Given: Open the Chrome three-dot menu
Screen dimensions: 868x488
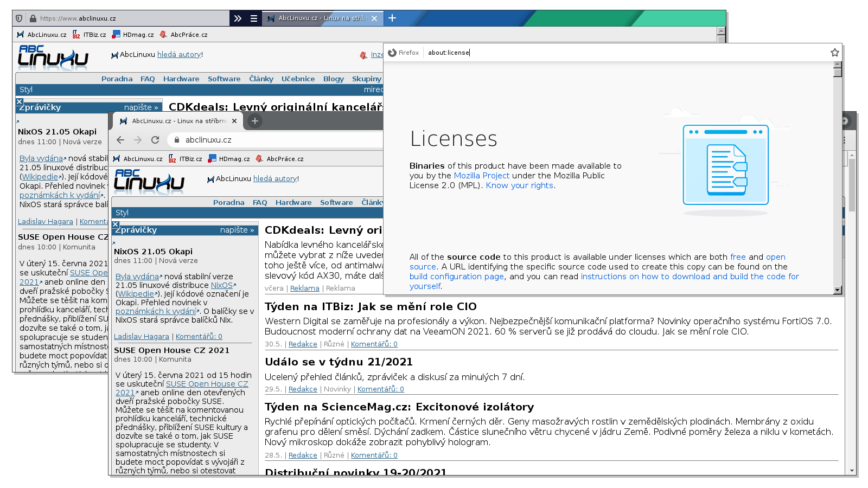Looking at the screenshot, I should [844, 140].
